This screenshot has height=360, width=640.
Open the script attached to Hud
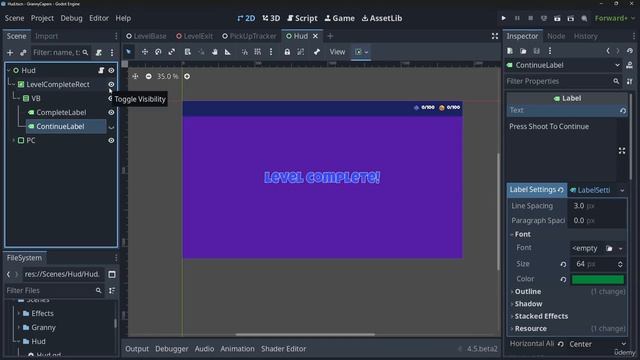pyautogui.click(x=101, y=70)
